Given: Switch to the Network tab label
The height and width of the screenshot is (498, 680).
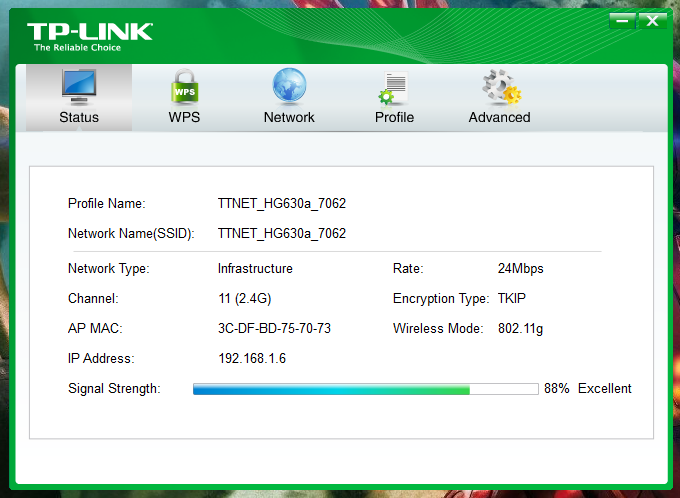Looking at the screenshot, I should (289, 117).
